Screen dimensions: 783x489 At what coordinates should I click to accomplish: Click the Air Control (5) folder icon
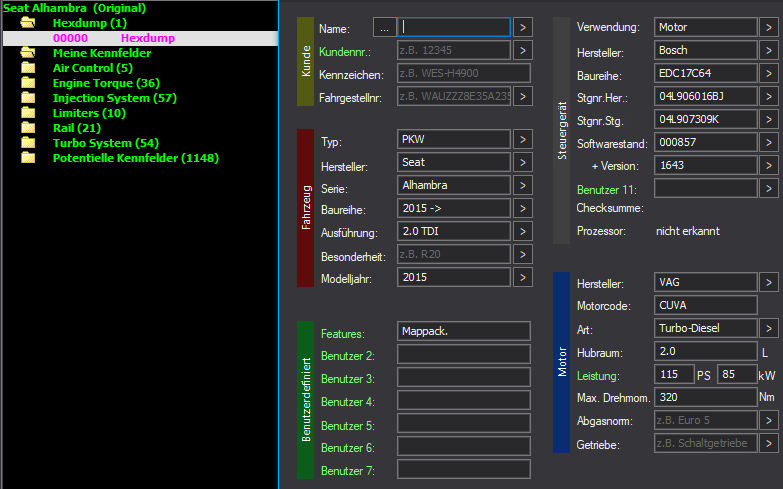[x=28, y=68]
